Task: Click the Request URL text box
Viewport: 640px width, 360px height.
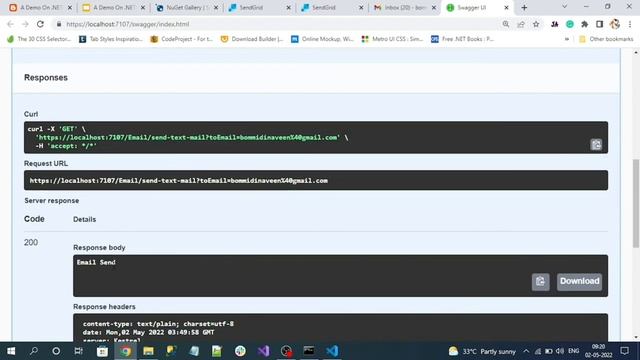Action: [x=316, y=180]
